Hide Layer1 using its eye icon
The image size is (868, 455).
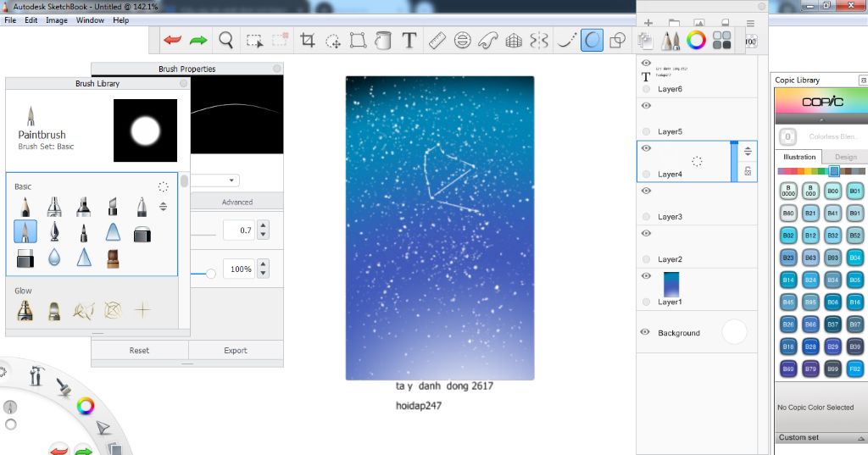tap(646, 276)
